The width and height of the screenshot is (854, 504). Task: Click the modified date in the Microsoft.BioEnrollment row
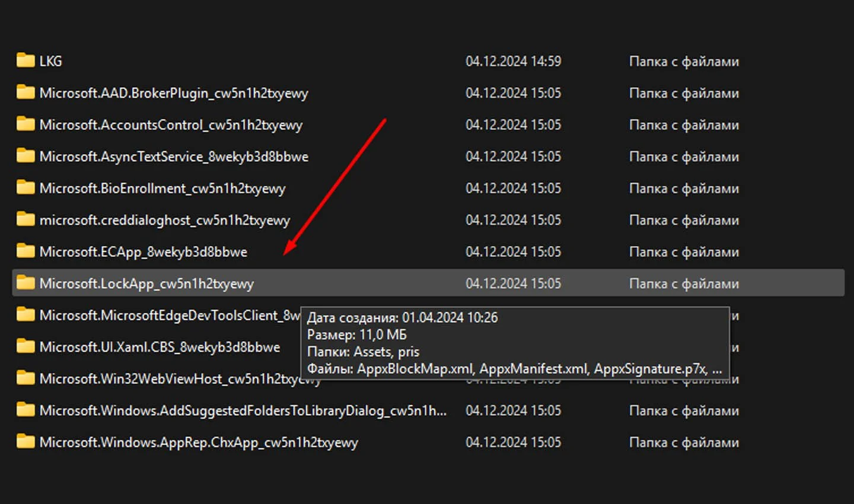click(514, 188)
